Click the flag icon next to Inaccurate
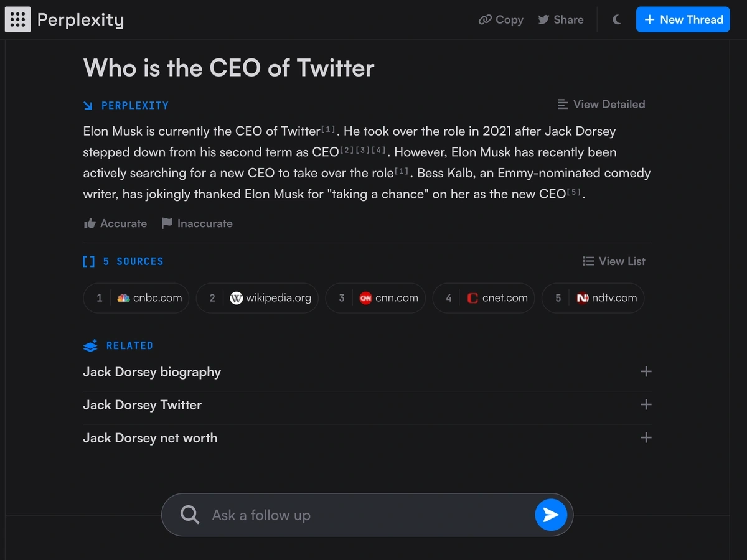 click(x=167, y=223)
